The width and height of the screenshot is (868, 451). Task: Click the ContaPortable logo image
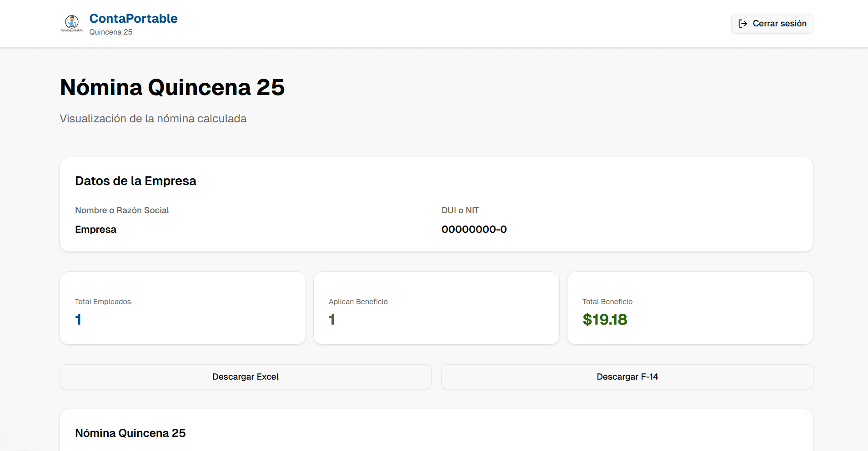tap(72, 23)
